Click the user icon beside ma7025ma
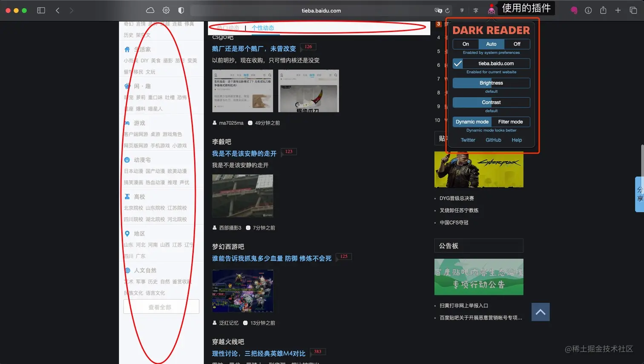The height and width of the screenshot is (364, 644). [x=215, y=123]
